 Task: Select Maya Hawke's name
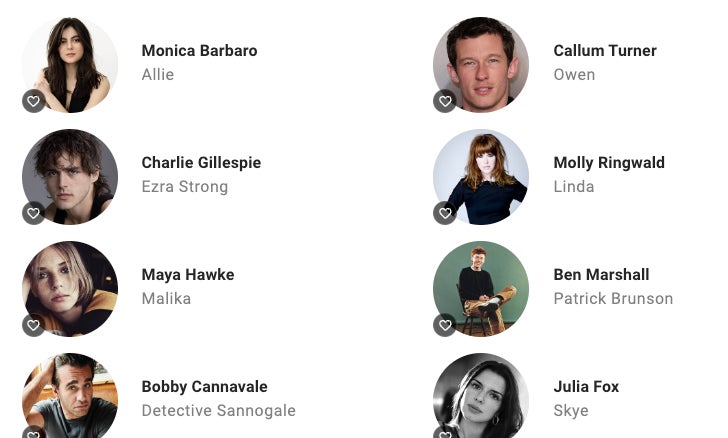tap(188, 275)
